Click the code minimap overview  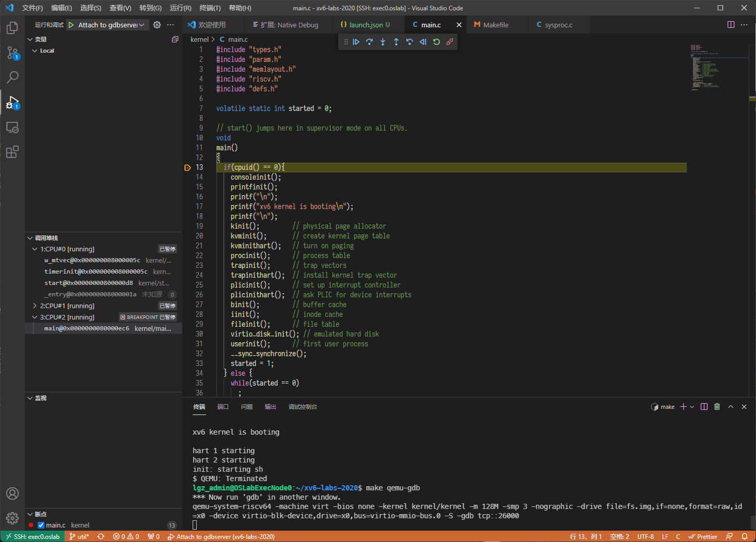coord(702,67)
